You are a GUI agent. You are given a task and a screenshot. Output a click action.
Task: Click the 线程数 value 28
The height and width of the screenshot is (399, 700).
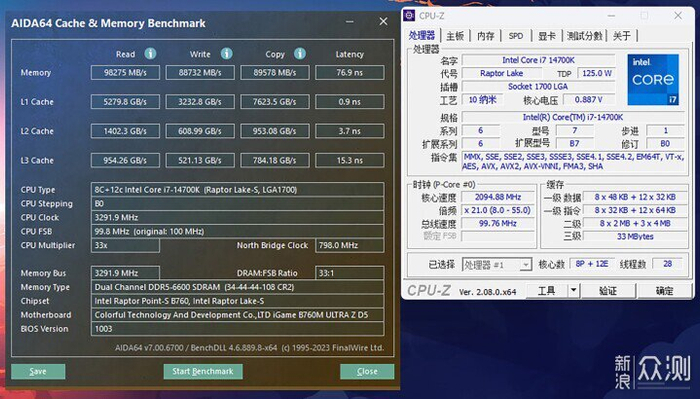point(667,264)
